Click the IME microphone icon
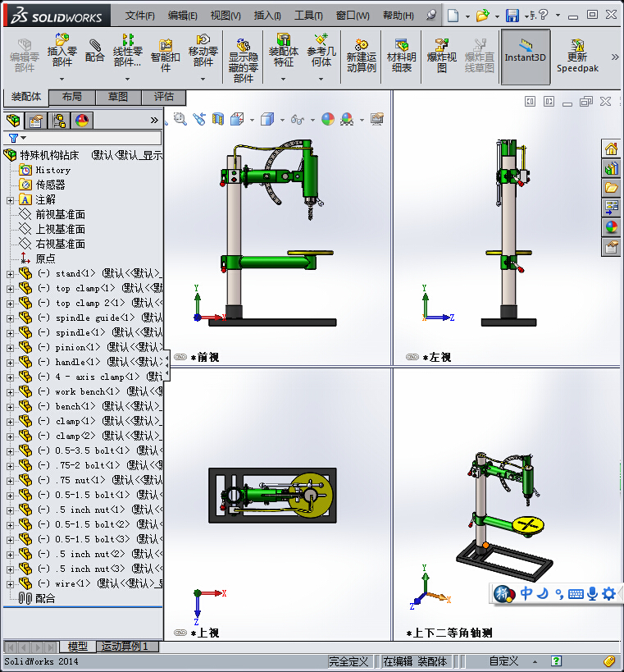This screenshot has height=672, width=624. tap(592, 593)
